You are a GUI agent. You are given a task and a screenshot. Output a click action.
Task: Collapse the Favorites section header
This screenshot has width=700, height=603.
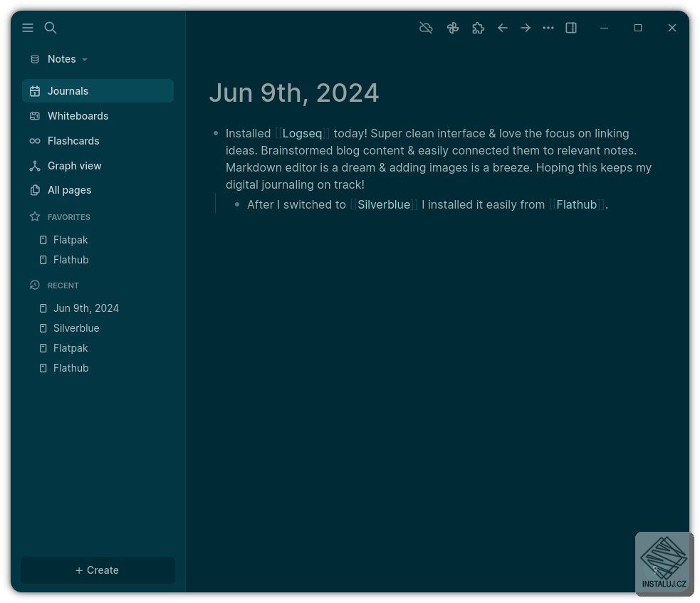[x=69, y=217]
